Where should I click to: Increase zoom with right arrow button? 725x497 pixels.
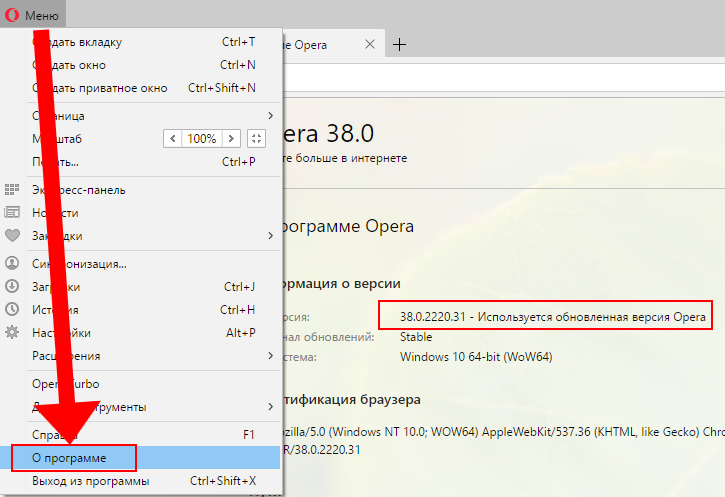coord(231,138)
